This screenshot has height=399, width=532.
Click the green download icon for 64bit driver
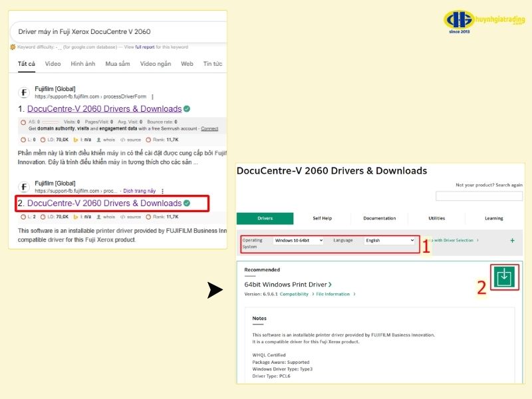coord(504,277)
